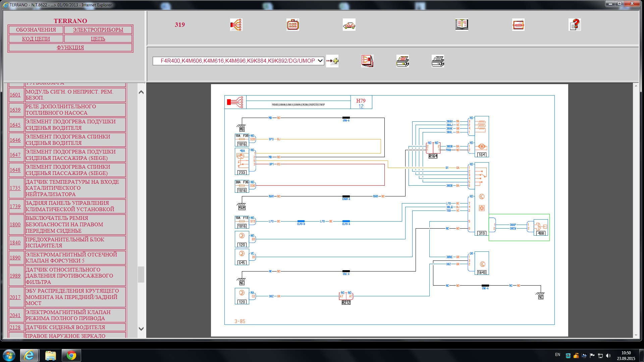Open the ЭЛЕКТРОПРИБОРЫ tab
The height and width of the screenshot is (362, 644).
click(98, 30)
